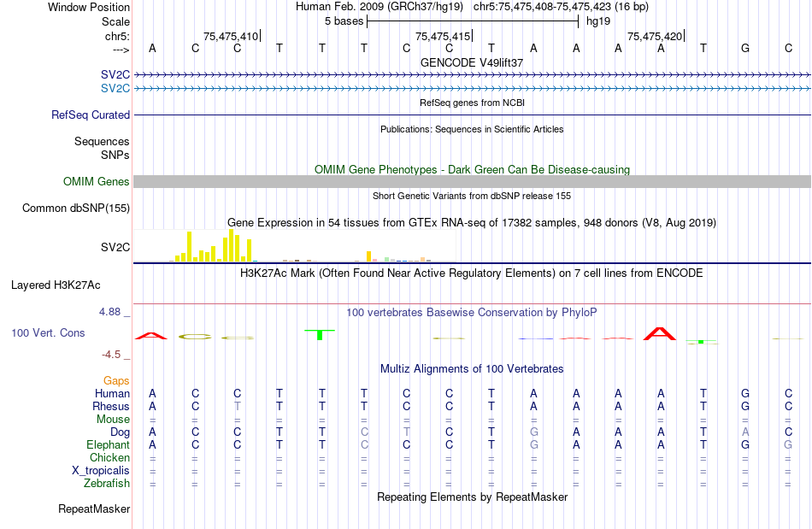
Task: Click the dark blue SV2C transcript arrows
Action: [x=473, y=75]
